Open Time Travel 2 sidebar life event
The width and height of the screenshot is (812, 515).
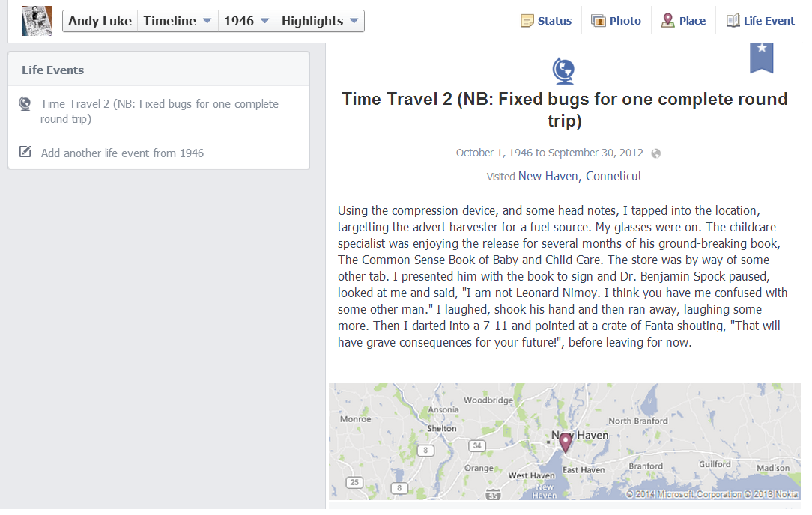click(159, 111)
